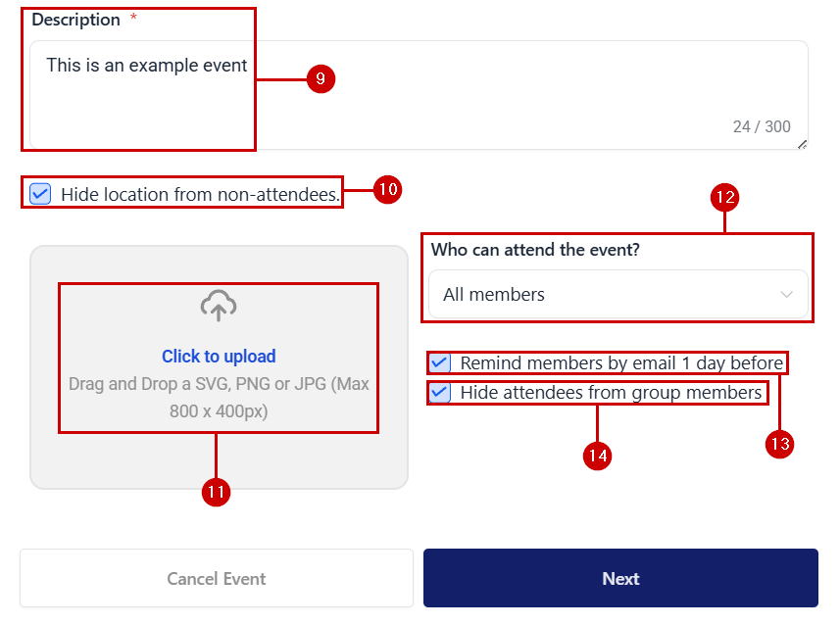This screenshot has width=840, height=625.
Task: Click the red annotation marker 14
Action: [x=597, y=456]
